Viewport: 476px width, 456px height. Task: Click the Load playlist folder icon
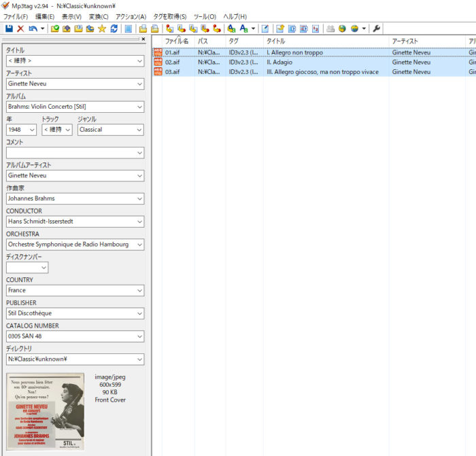(78, 29)
